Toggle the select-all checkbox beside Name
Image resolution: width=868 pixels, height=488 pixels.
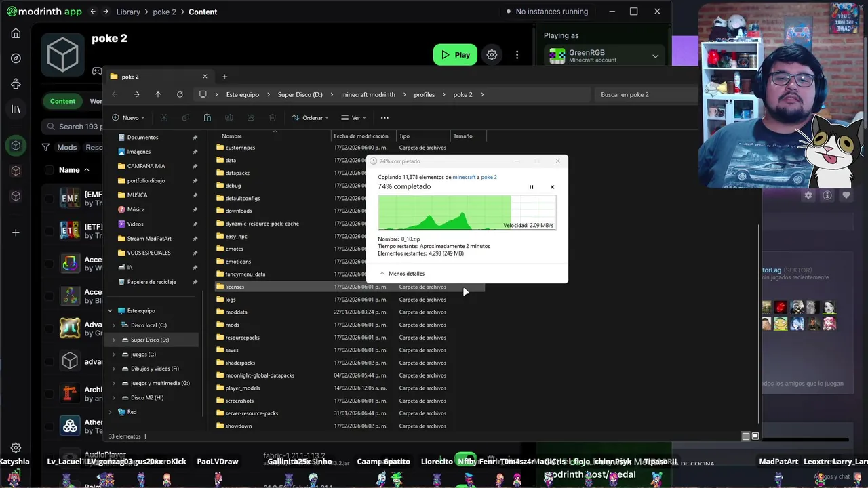click(x=49, y=170)
